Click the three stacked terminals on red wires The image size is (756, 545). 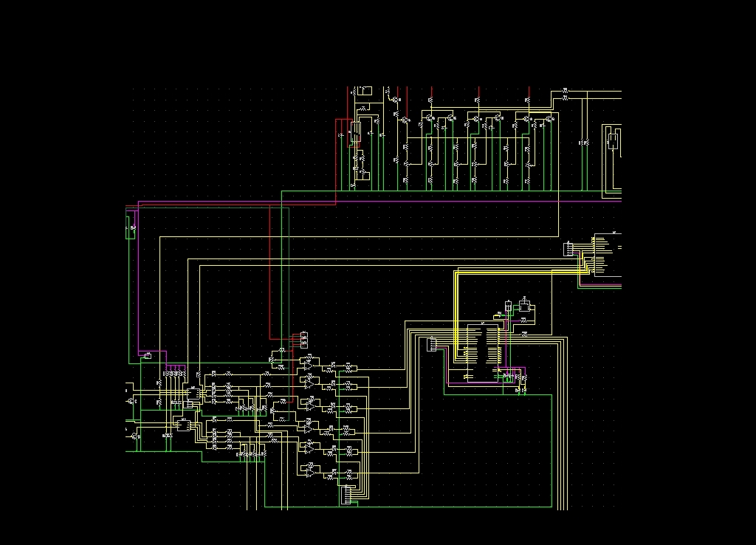[x=303, y=340]
